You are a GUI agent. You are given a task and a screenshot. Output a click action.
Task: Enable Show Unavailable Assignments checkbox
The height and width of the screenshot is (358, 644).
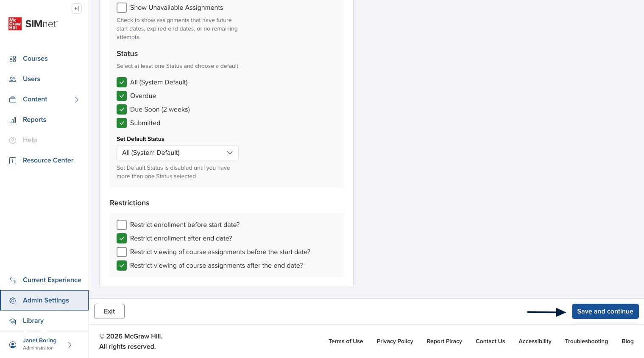click(122, 8)
